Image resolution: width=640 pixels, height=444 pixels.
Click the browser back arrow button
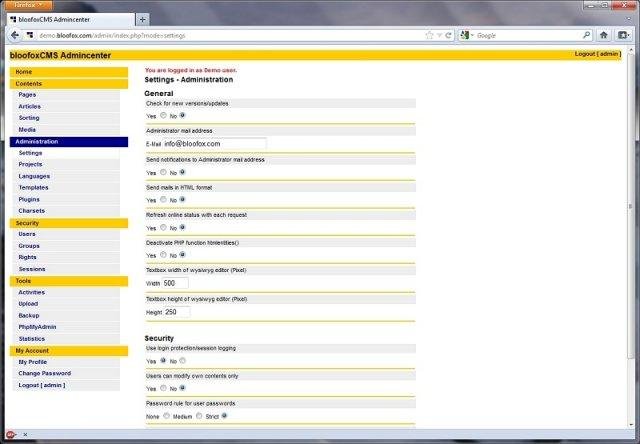[14, 34]
